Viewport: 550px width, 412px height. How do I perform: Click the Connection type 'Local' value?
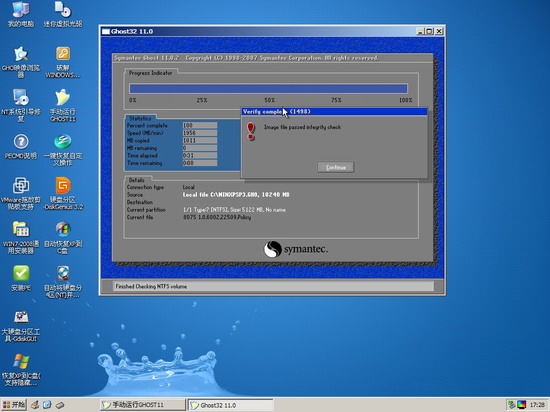189,187
